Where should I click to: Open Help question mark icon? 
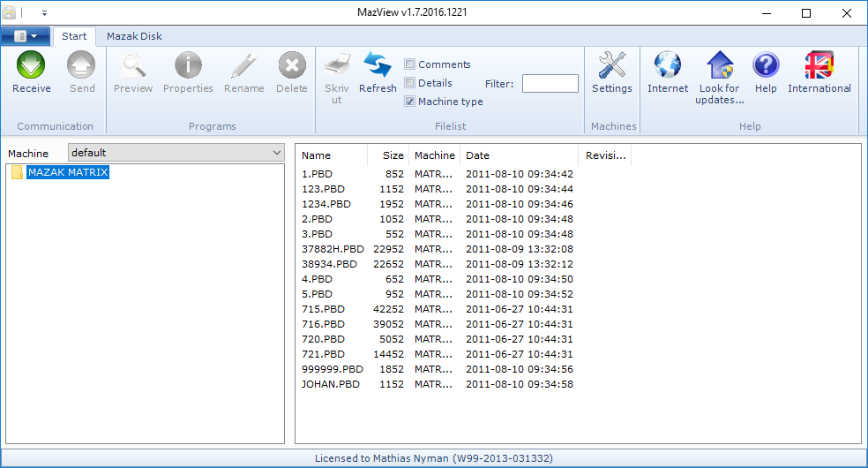click(x=766, y=64)
